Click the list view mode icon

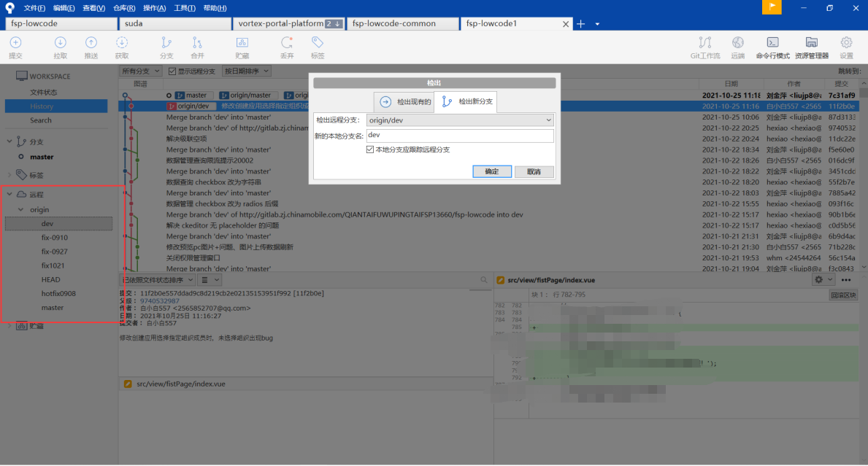coord(205,280)
